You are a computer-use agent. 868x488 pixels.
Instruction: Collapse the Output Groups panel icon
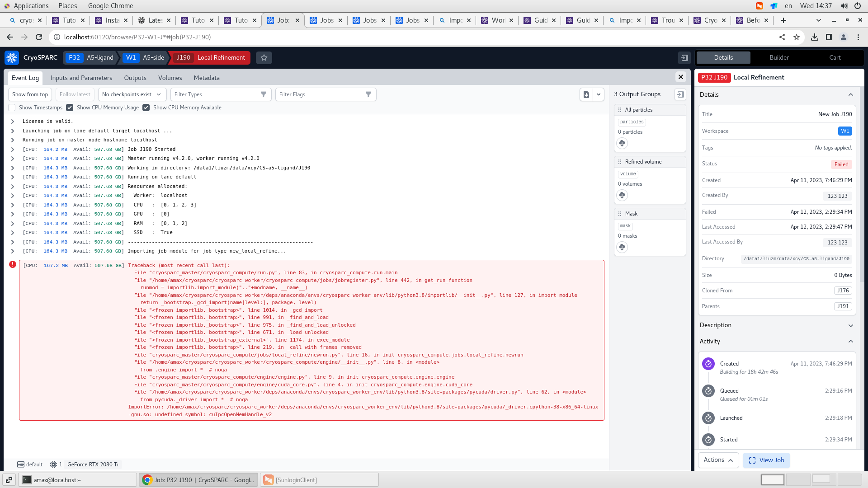pyautogui.click(x=680, y=94)
